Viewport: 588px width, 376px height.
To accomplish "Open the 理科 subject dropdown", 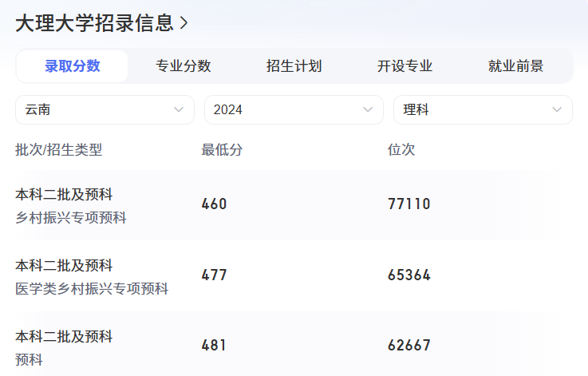I will [483, 109].
